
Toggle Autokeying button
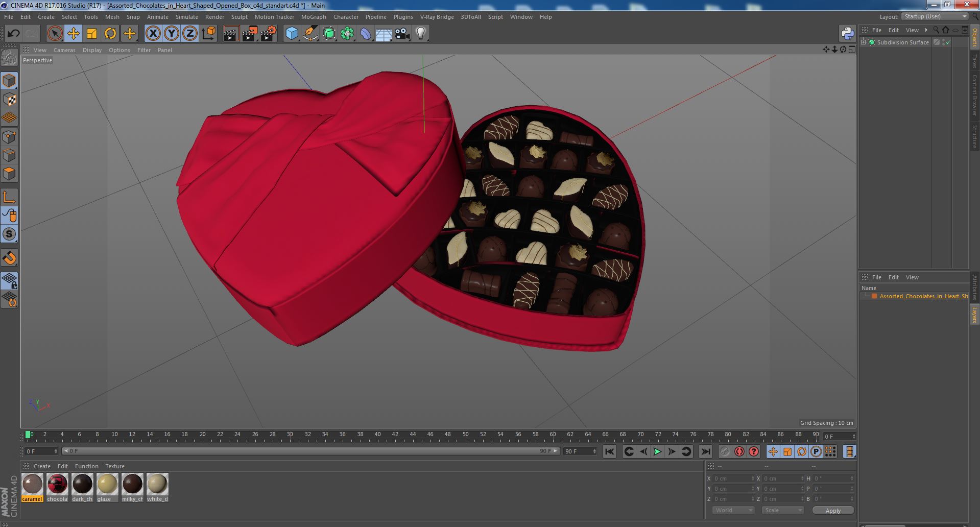(x=739, y=451)
